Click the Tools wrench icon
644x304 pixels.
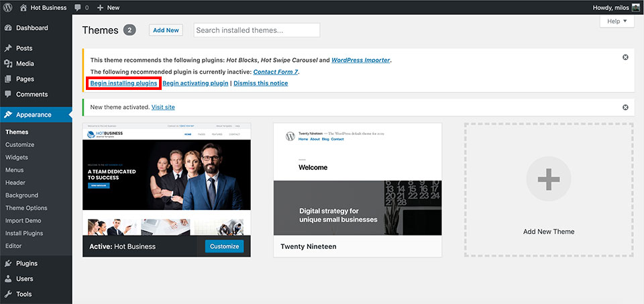pyautogui.click(x=8, y=294)
